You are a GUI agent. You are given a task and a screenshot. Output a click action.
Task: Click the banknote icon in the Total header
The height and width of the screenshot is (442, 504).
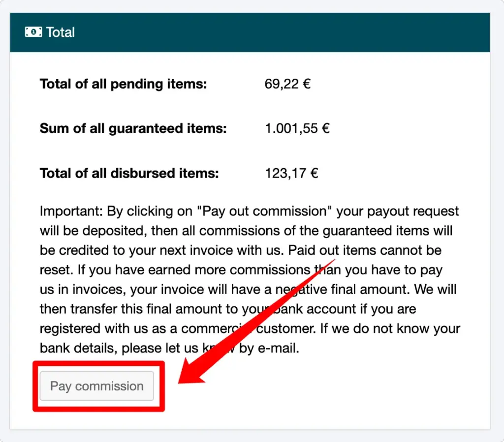33,32
